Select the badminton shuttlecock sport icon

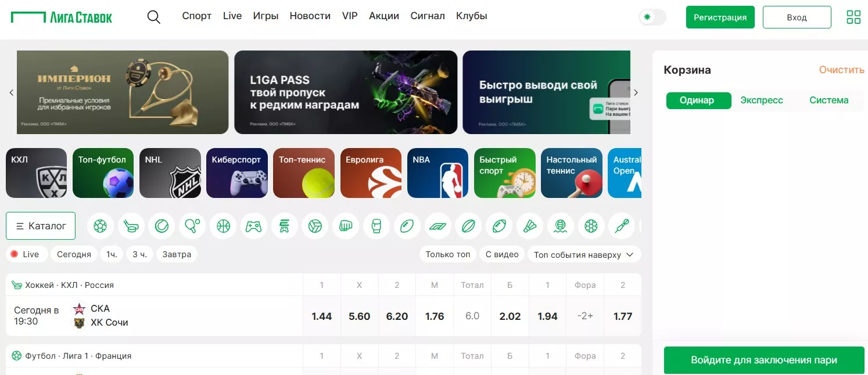(x=529, y=226)
